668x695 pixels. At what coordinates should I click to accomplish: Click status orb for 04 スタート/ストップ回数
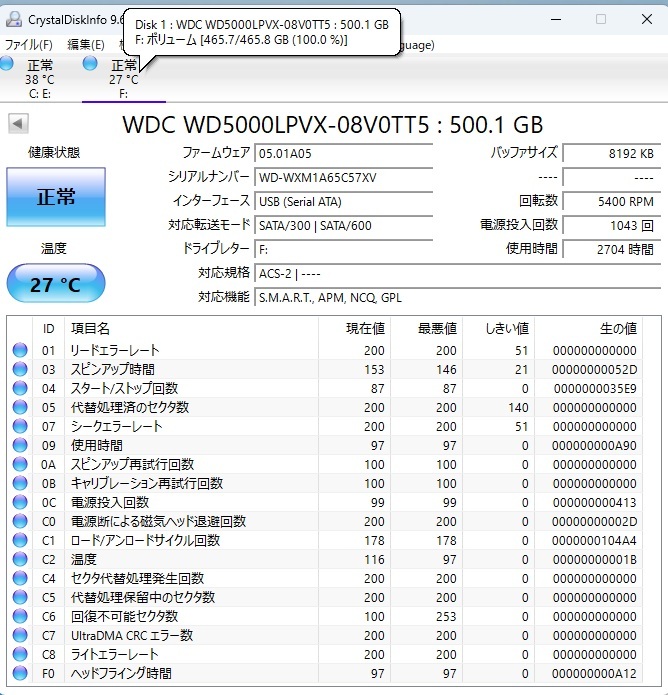[x=20, y=388]
